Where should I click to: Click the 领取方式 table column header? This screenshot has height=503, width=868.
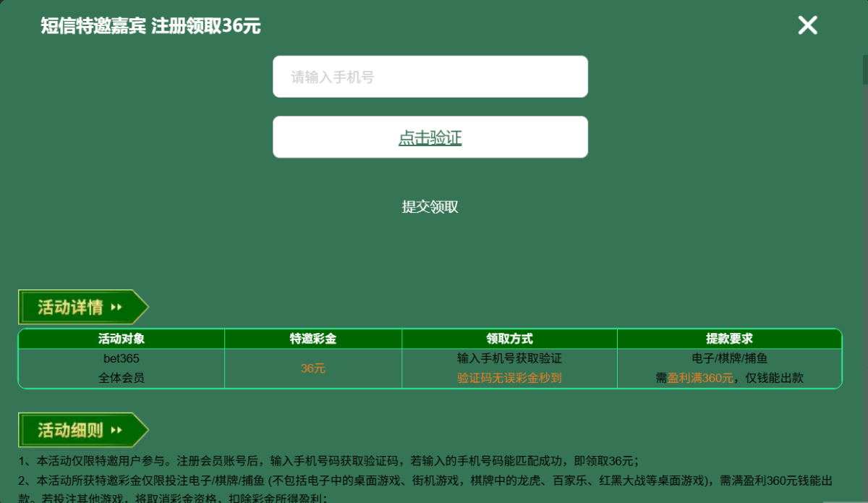pos(509,339)
